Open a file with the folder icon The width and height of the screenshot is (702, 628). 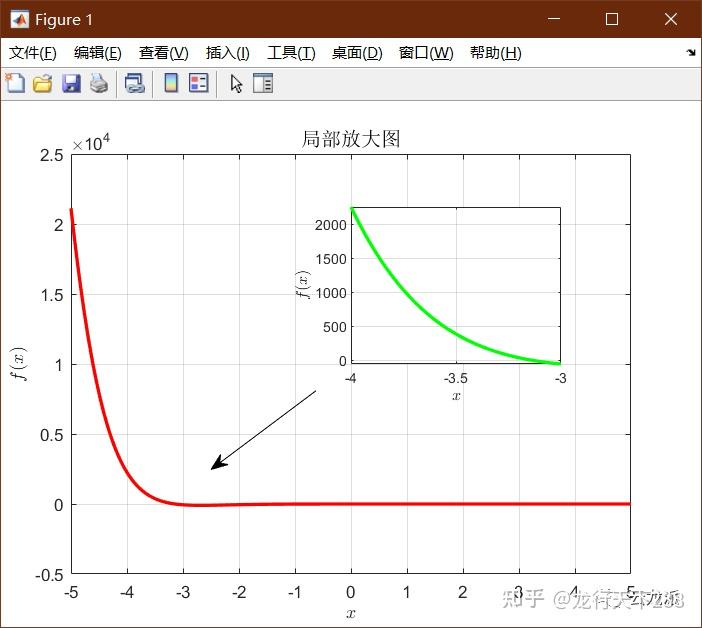coord(43,84)
